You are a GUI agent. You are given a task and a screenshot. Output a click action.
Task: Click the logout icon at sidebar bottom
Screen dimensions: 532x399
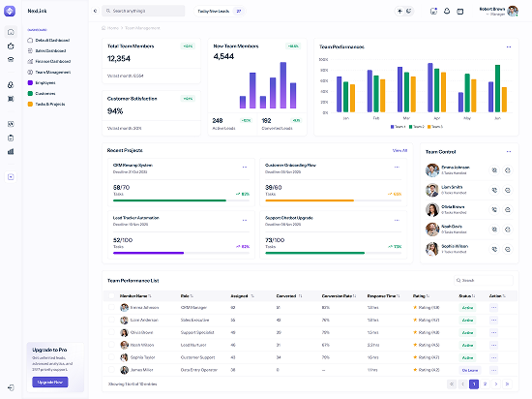click(x=11, y=387)
